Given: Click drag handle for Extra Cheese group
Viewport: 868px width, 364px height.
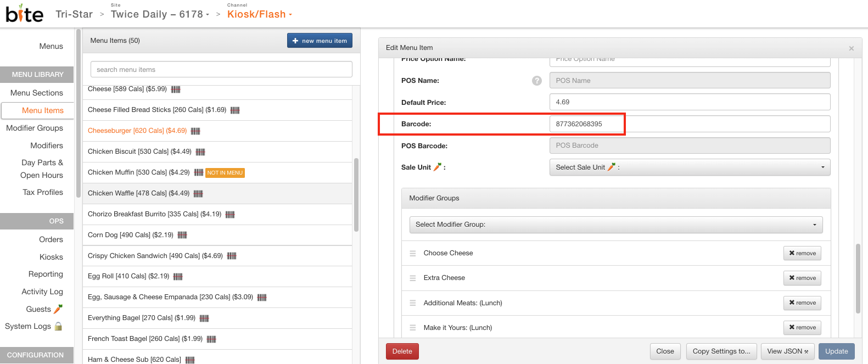Looking at the screenshot, I should point(413,278).
